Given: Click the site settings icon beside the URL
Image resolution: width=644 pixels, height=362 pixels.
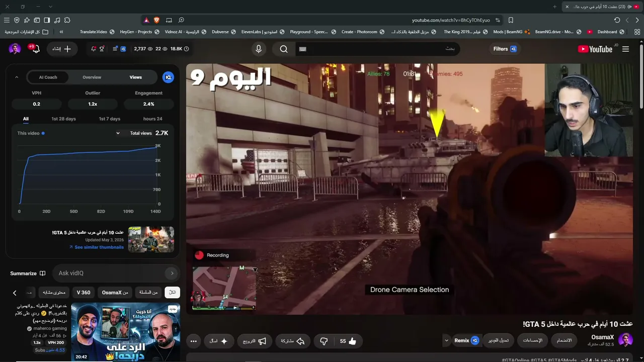Looking at the screenshot, I should (498, 20).
